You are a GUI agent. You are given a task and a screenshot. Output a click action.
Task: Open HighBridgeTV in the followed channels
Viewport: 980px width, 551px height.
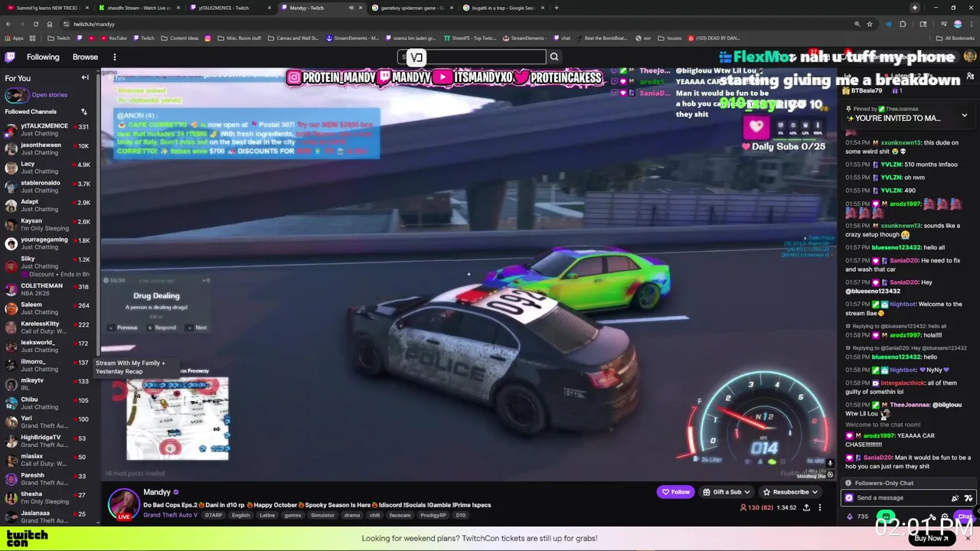coord(50,441)
